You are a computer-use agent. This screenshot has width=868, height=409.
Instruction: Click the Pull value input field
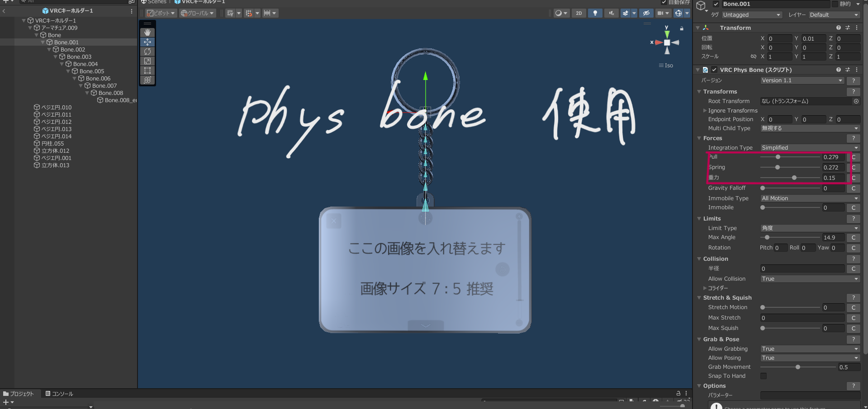click(833, 157)
